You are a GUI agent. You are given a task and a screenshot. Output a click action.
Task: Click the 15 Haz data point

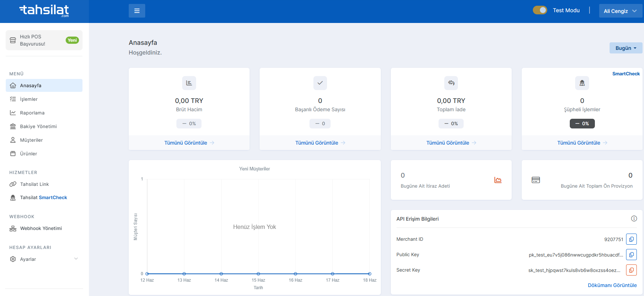pos(258,274)
